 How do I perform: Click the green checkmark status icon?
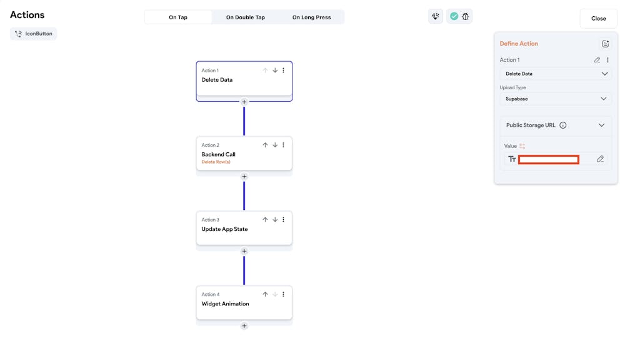[x=454, y=17]
